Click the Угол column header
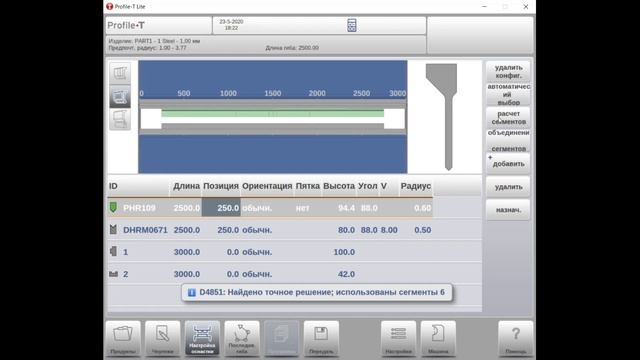Viewport: 640px width, 360px height. tap(368, 186)
